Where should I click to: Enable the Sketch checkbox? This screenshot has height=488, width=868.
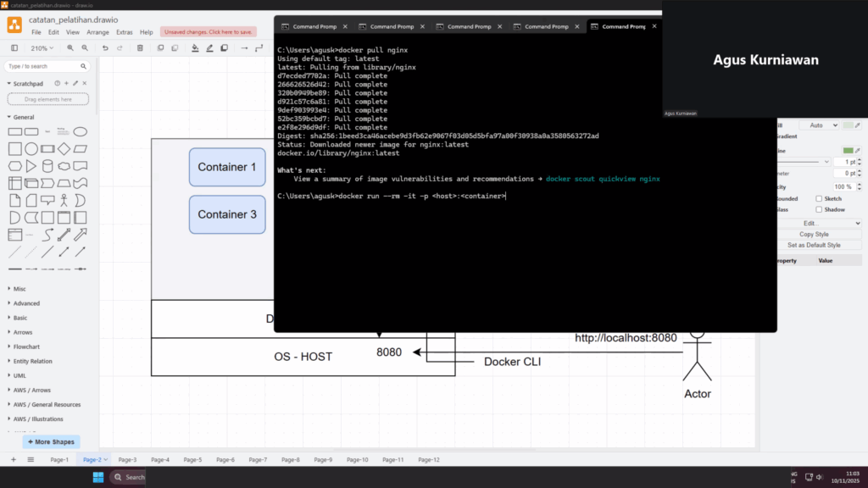[x=819, y=198]
